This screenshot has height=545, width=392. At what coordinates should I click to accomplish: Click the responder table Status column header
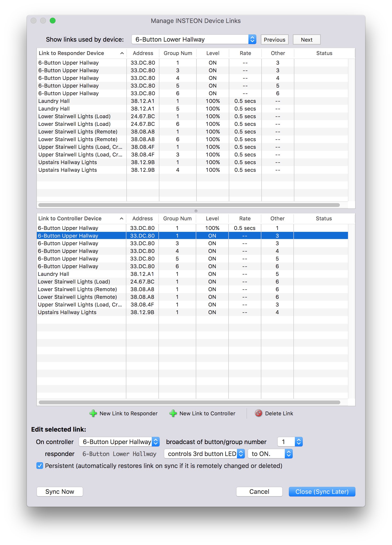pos(324,53)
